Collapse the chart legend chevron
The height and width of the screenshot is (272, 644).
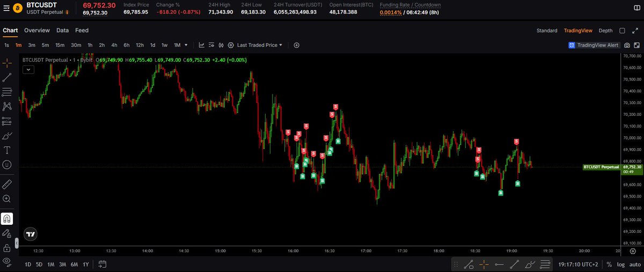point(28,69)
